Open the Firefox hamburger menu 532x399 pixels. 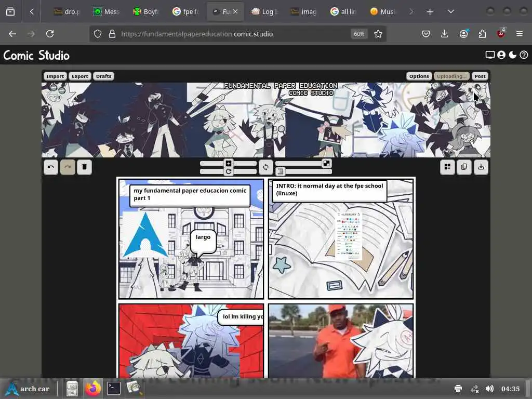point(520,34)
